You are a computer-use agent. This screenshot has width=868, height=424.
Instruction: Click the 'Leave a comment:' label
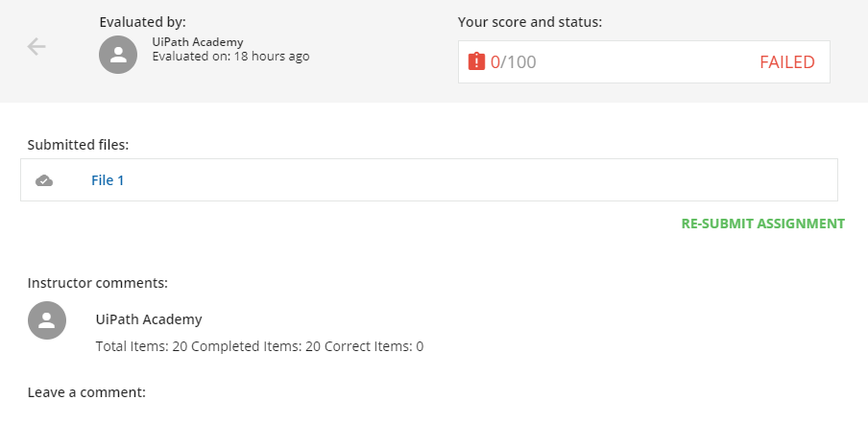[x=86, y=392]
